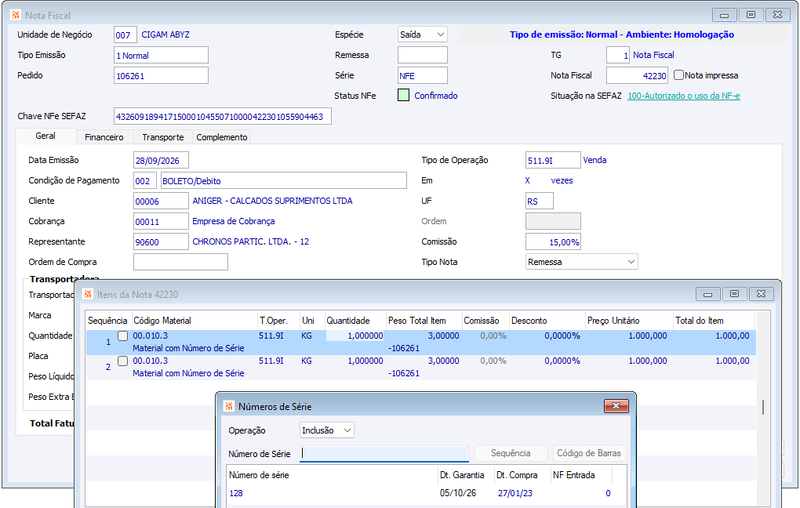The height and width of the screenshot is (508, 800).
Task: Switch to the Transporte tab
Action: point(163,137)
